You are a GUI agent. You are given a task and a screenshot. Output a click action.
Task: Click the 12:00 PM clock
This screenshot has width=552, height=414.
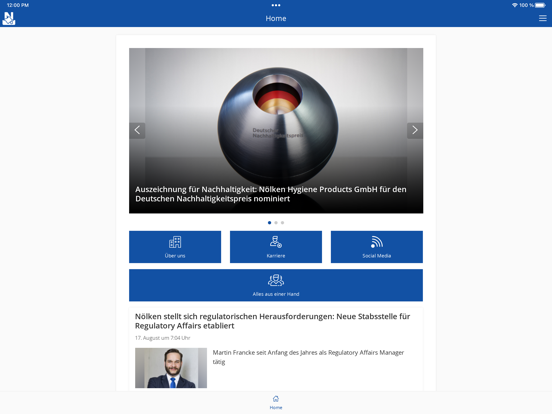coord(18,5)
